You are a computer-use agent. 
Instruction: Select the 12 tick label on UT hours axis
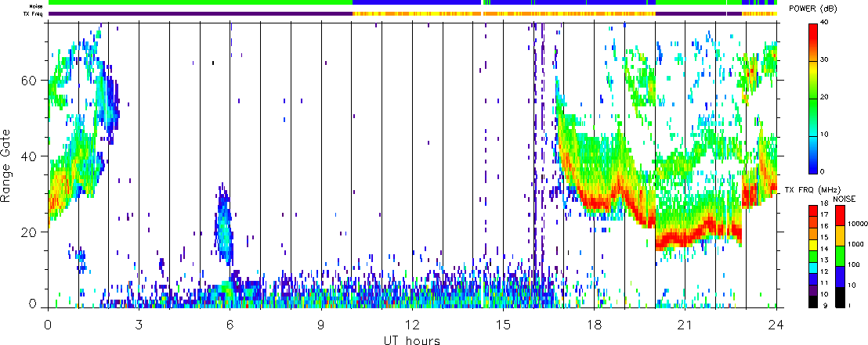click(412, 324)
